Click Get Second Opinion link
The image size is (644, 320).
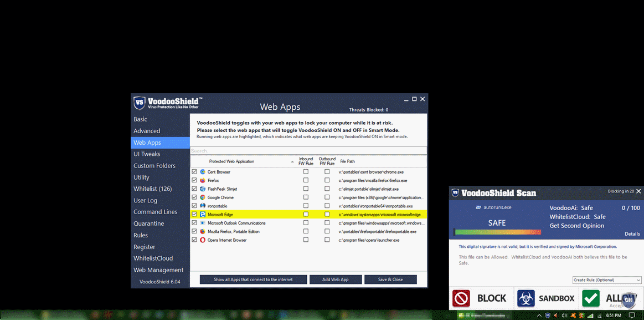(576, 226)
